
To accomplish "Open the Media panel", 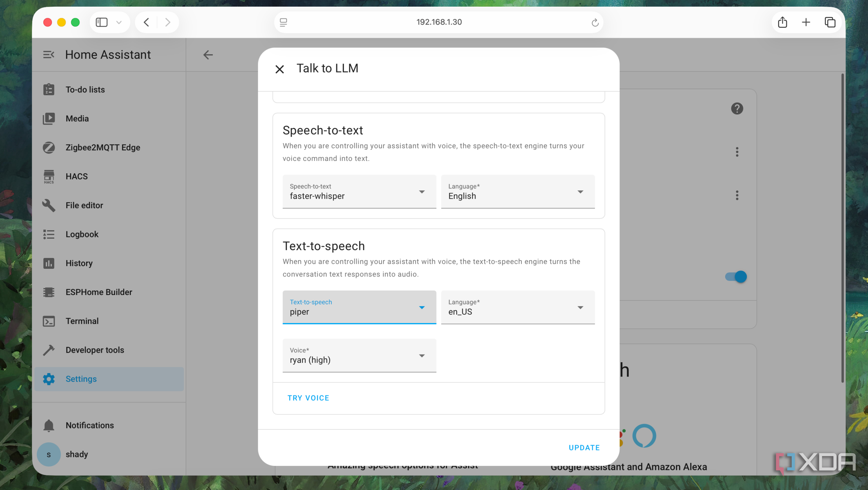I will (x=109, y=119).
